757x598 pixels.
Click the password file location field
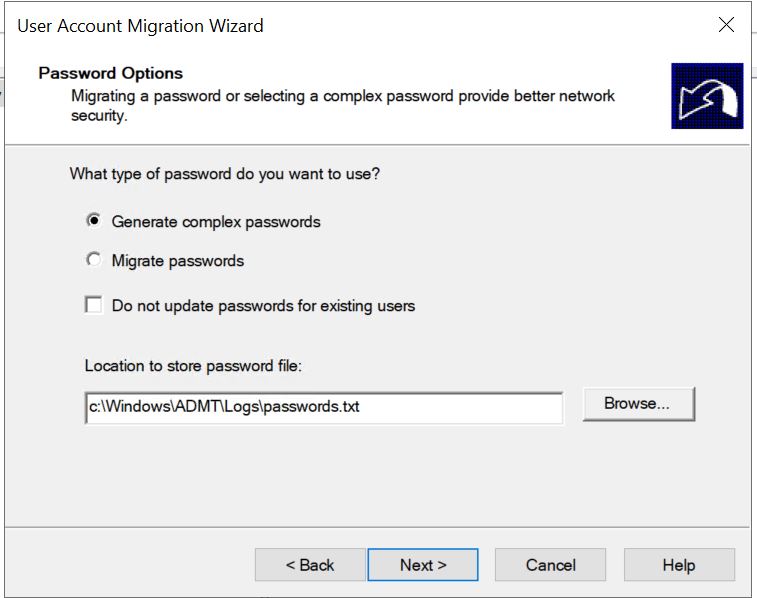coord(323,407)
